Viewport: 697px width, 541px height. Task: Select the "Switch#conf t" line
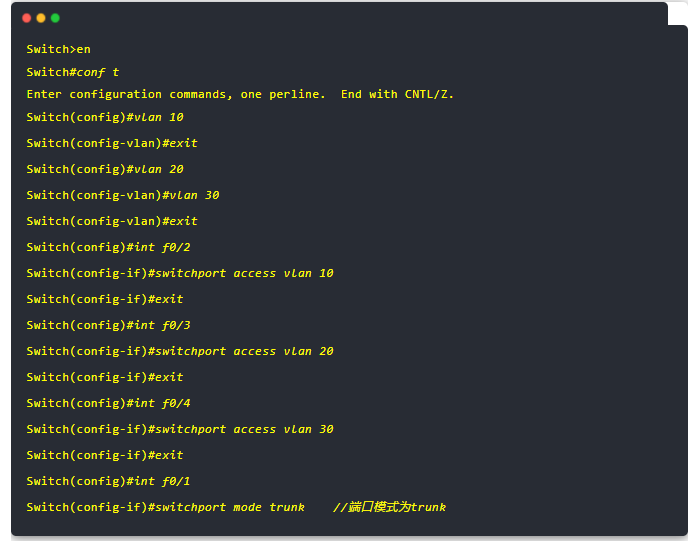tap(73, 72)
